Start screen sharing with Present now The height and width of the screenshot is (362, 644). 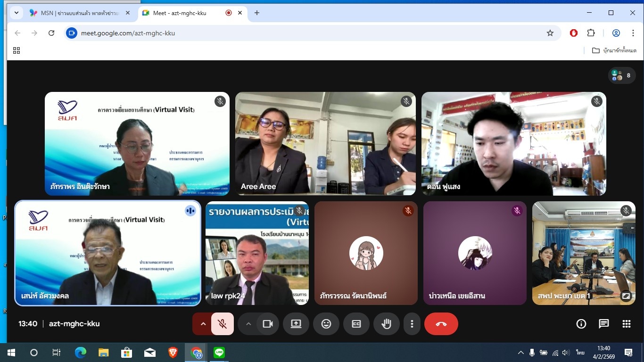(296, 324)
